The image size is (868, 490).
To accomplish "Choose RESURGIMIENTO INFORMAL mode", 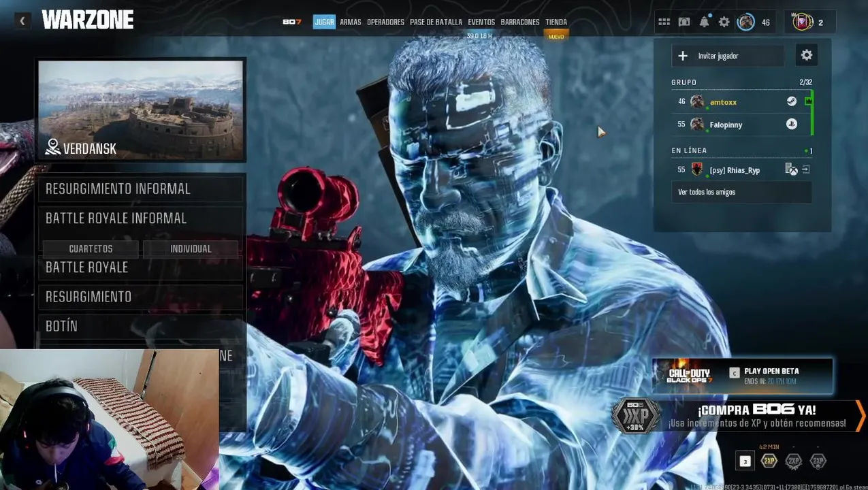I will pos(140,189).
